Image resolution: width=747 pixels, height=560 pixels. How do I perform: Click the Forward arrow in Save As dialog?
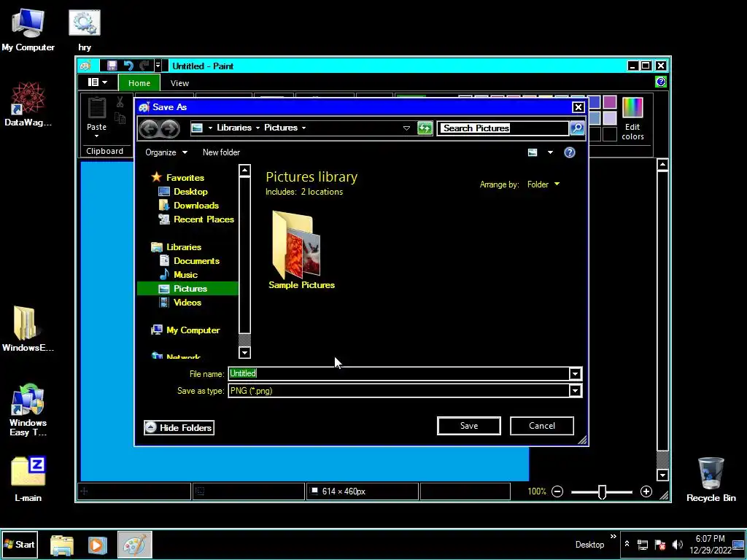pyautogui.click(x=170, y=128)
